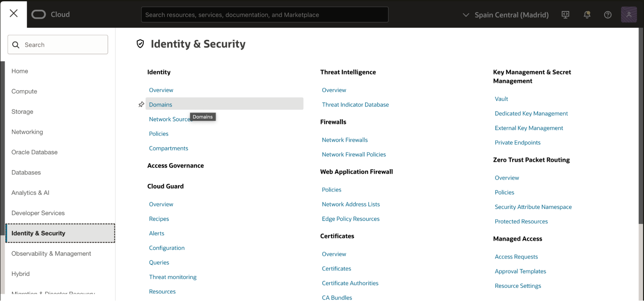Open the help question mark icon
Image resolution: width=644 pixels, height=301 pixels.
click(x=608, y=15)
